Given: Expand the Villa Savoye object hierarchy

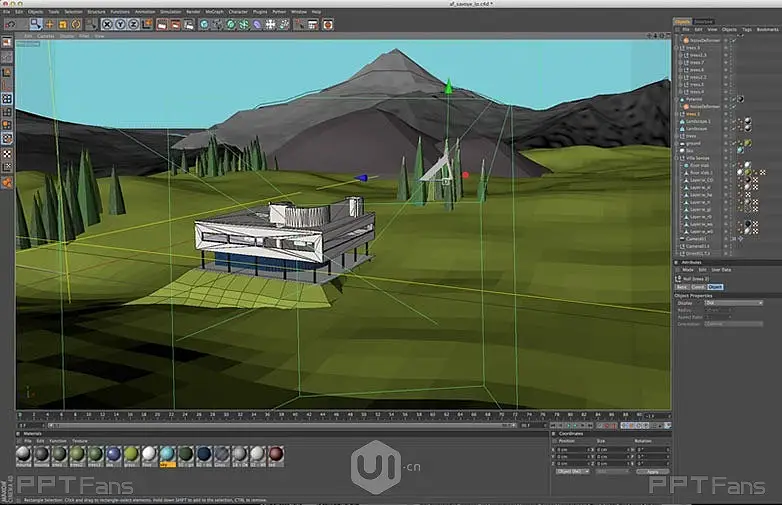Looking at the screenshot, I should (x=677, y=157).
